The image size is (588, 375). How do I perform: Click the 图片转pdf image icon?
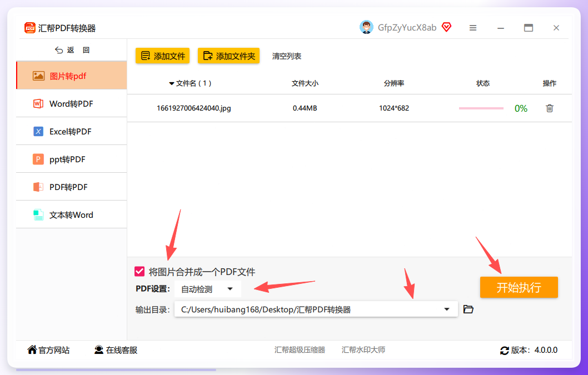[38, 76]
